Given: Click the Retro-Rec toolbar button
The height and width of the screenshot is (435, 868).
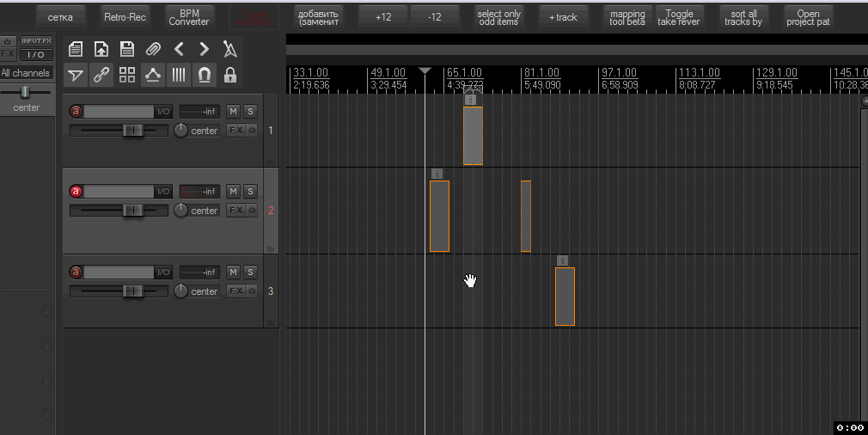Looking at the screenshot, I should (125, 17).
